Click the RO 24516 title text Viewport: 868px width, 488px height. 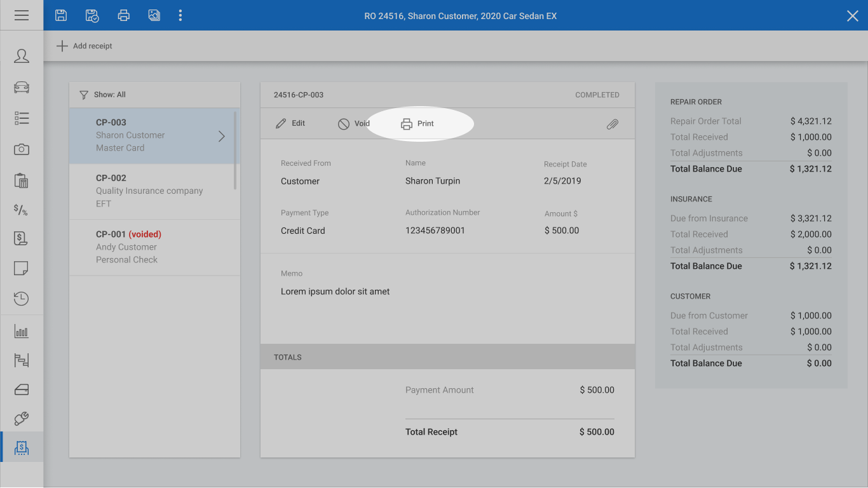pyautogui.click(x=461, y=16)
